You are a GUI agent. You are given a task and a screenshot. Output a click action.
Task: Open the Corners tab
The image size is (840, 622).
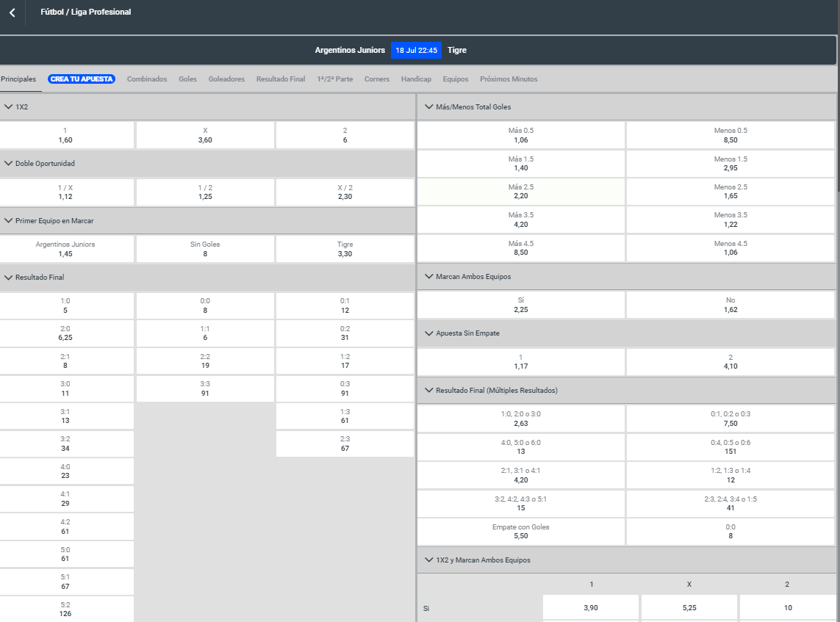pos(376,79)
